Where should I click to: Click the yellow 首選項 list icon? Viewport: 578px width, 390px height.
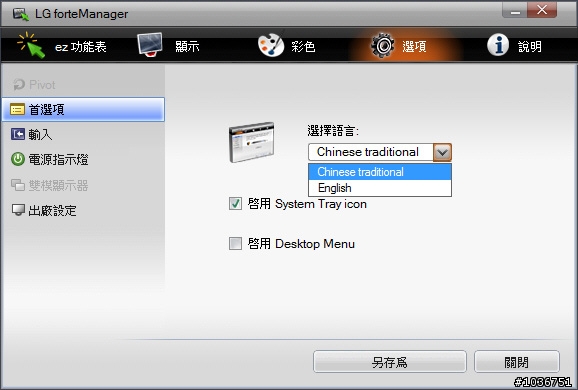point(17,109)
